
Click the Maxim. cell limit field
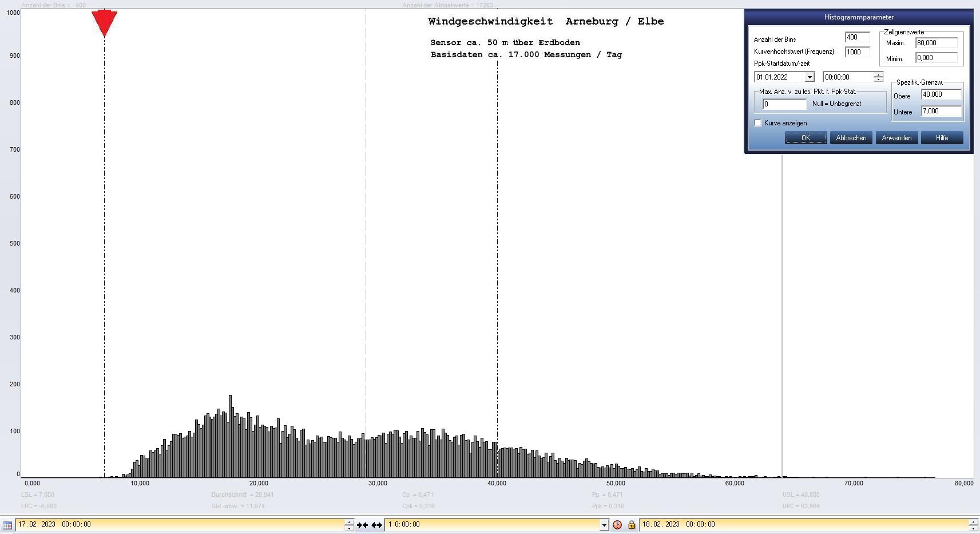(936, 43)
